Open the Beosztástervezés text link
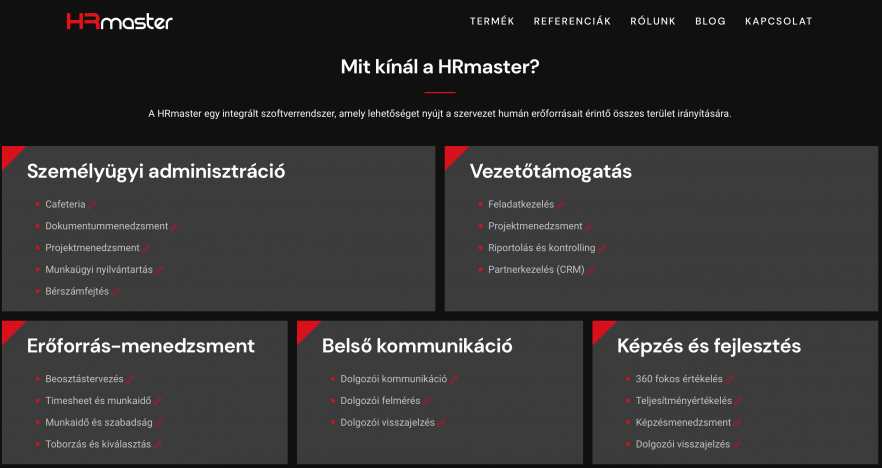The width and height of the screenshot is (882, 468). point(84,379)
